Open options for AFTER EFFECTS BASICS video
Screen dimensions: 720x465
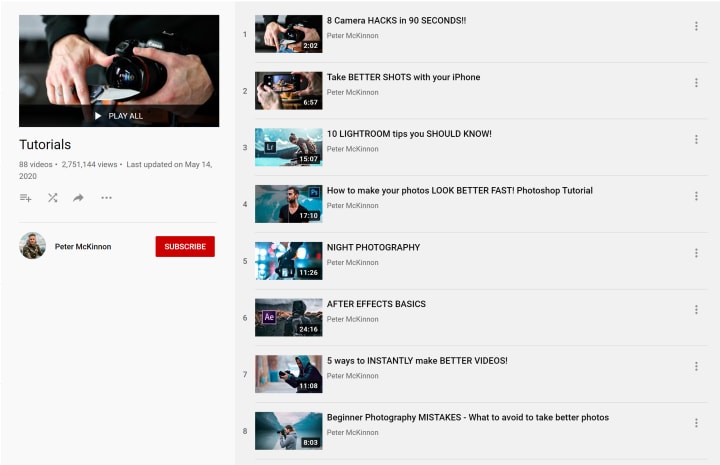696,310
